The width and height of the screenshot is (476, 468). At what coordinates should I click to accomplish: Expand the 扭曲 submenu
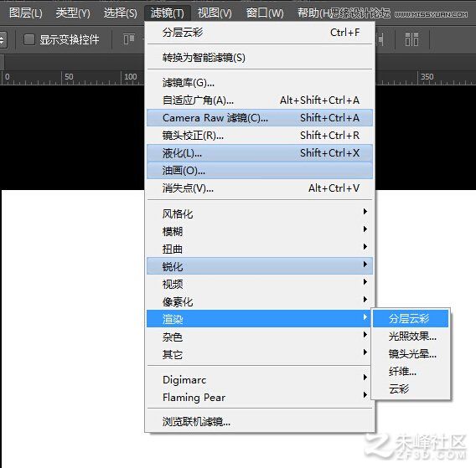[260, 249]
